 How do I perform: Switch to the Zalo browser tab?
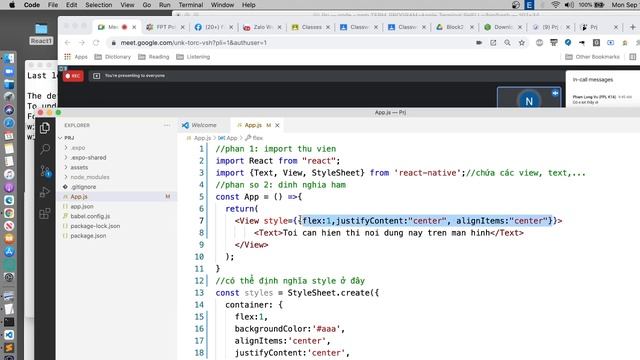[x=262, y=27]
